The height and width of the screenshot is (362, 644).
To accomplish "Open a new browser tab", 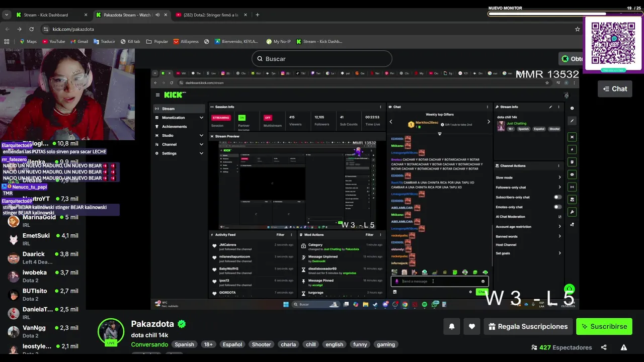I will pos(257,15).
